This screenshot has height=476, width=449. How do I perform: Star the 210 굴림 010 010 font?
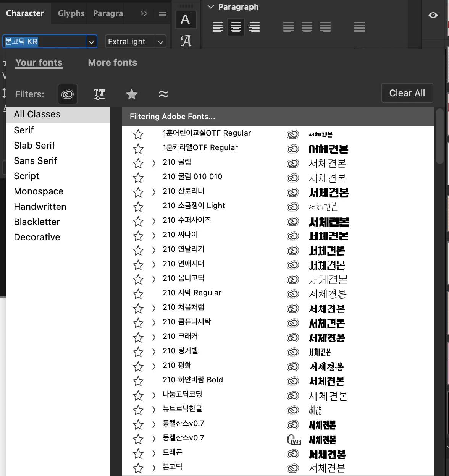click(138, 178)
